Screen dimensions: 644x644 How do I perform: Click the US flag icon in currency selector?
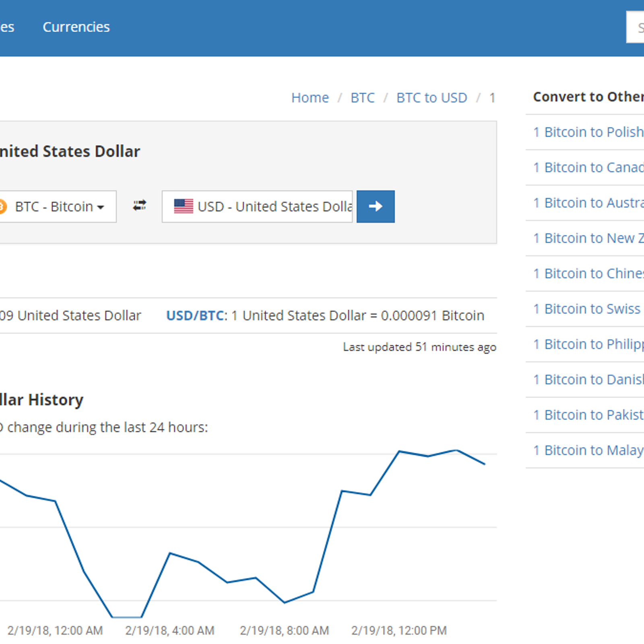tap(184, 206)
